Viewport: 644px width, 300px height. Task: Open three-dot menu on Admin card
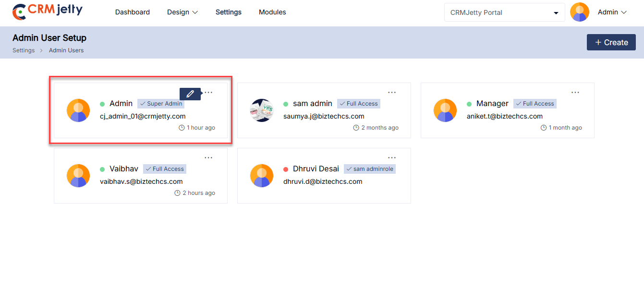pyautogui.click(x=208, y=92)
